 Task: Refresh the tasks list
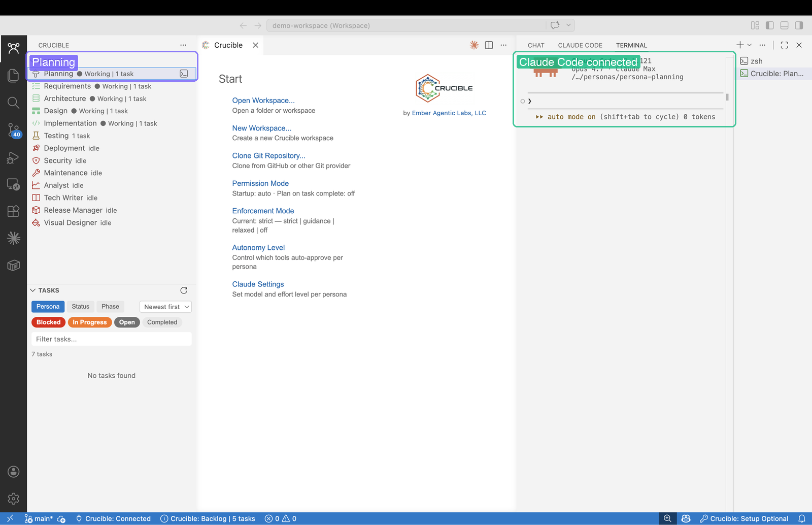184,290
